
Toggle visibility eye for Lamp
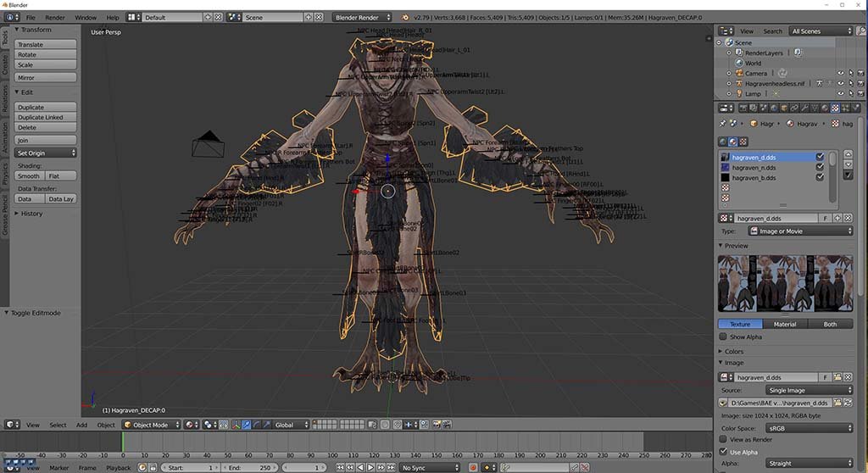click(841, 93)
